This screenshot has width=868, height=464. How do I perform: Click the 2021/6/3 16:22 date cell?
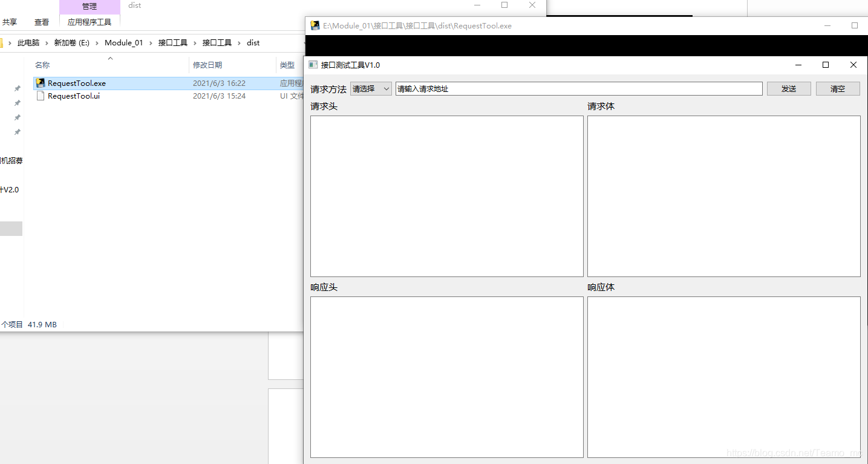click(219, 83)
